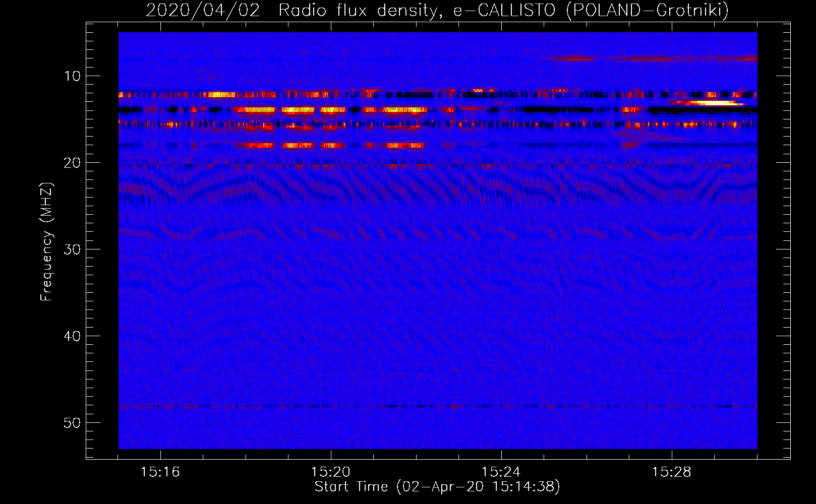Click the "Start Time (02-Apr-20 15:14:38)" label
The image size is (816, 504).
click(437, 487)
